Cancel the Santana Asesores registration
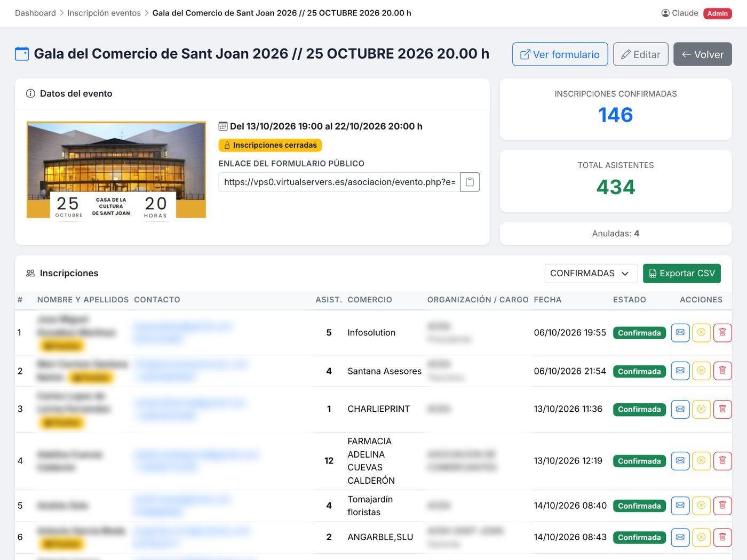 (x=701, y=371)
